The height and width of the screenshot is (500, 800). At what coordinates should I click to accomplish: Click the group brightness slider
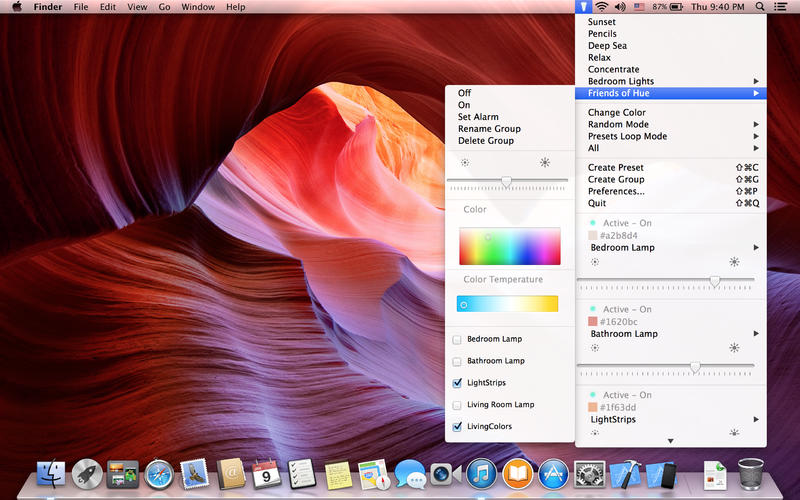point(507,181)
